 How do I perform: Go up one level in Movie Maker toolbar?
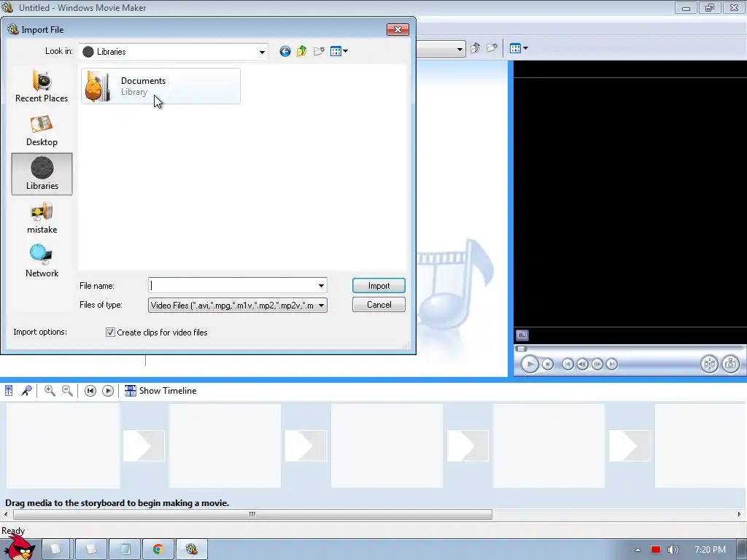click(475, 48)
